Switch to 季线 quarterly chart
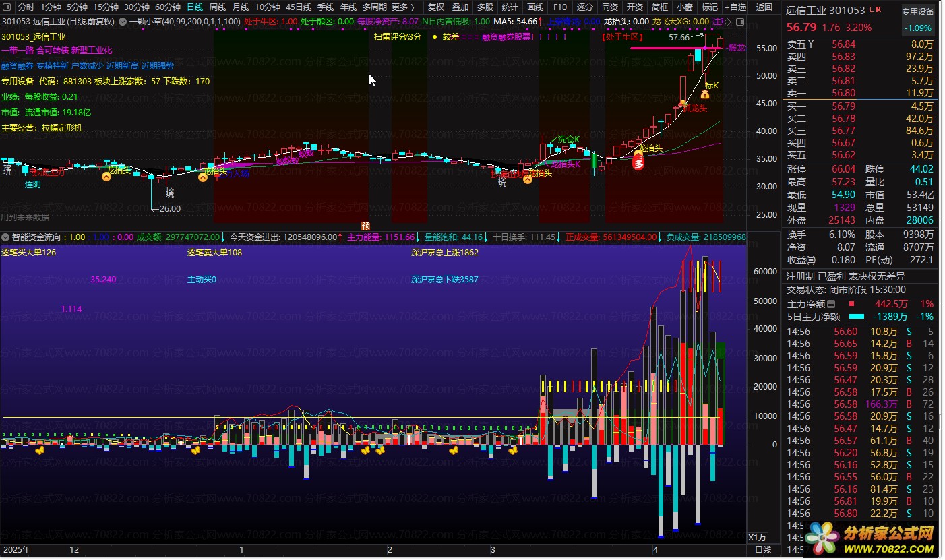 326,7
